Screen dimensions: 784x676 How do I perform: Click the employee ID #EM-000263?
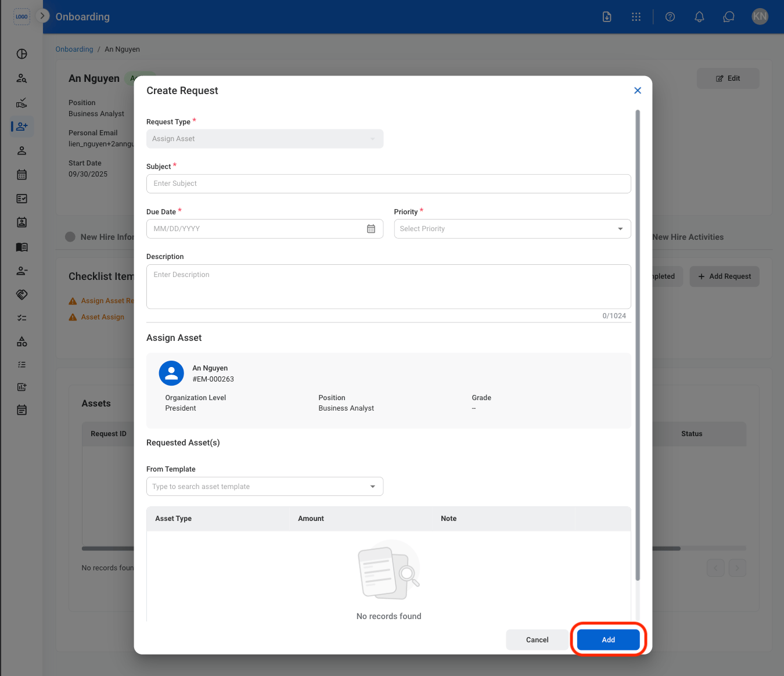coord(213,379)
